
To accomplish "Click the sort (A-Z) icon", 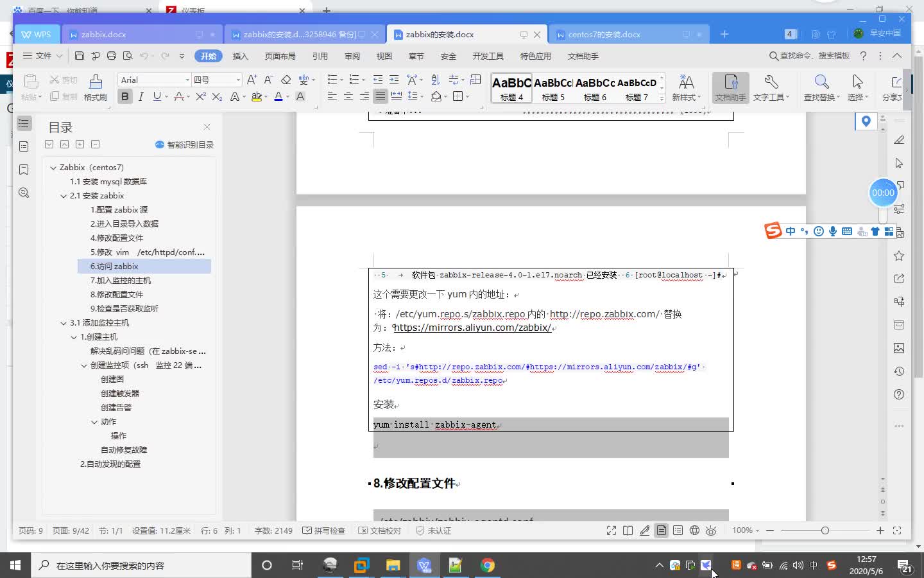I will pos(436,80).
